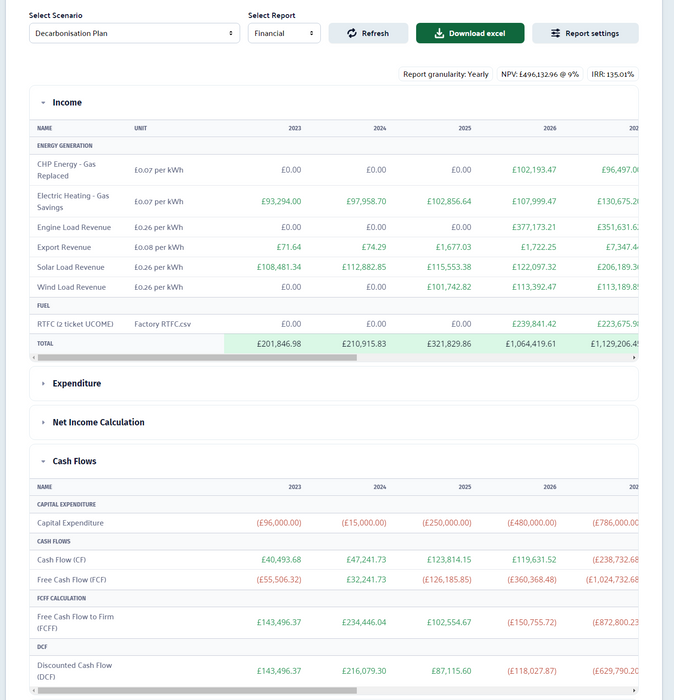
Task: Click the £71.64 Export Revenue value
Action: 289,247
